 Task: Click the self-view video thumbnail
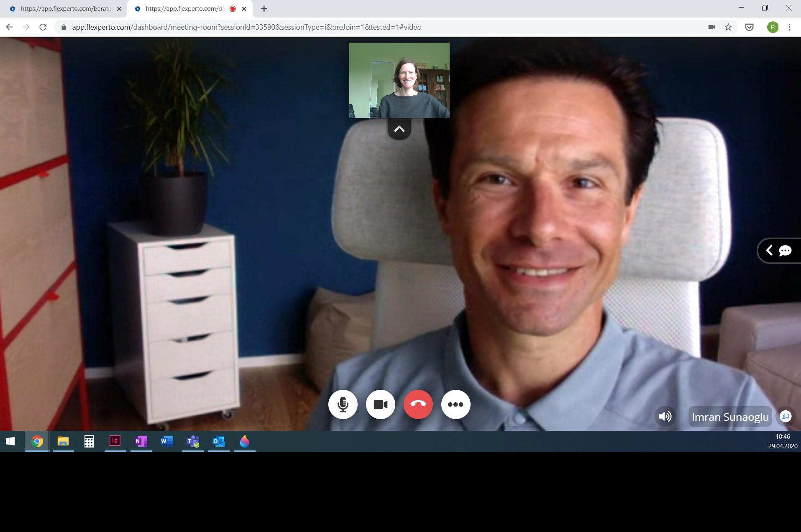399,80
